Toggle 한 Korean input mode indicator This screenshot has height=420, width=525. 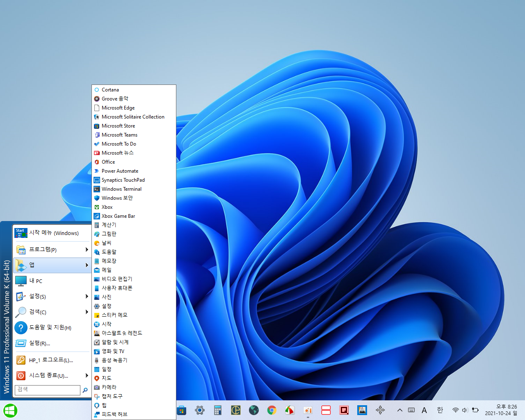click(440, 410)
